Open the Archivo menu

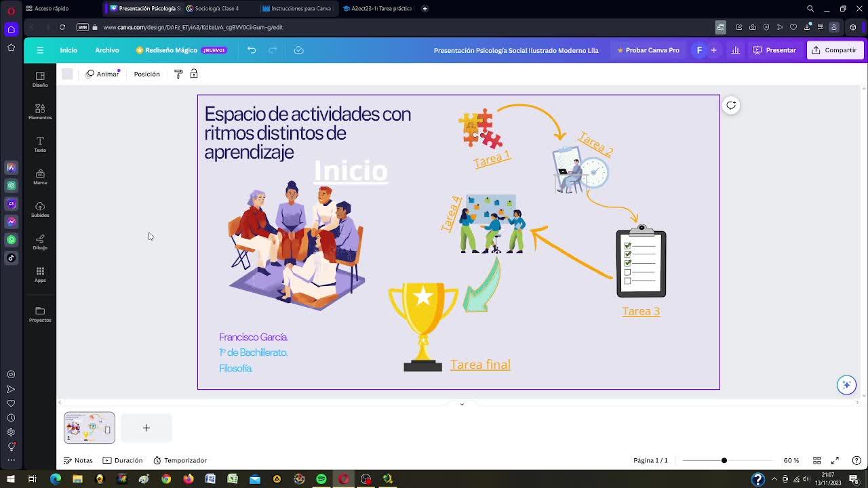tap(107, 50)
